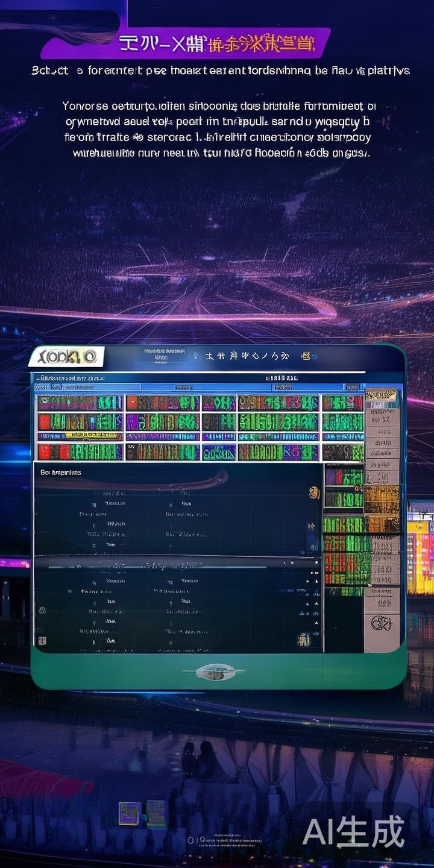Click the round gold icon right of the 'Go hmeiniins' heading
The width and height of the screenshot is (434, 868).
coord(313,492)
